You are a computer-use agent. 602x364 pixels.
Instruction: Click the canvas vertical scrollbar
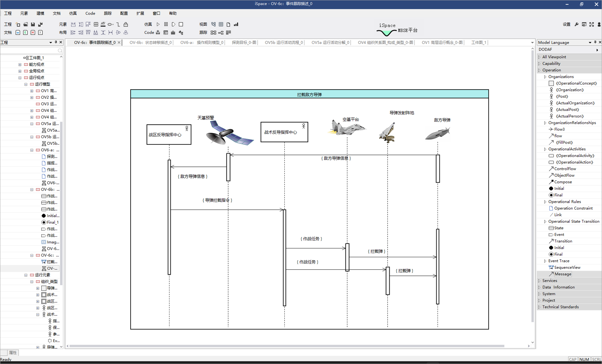pyautogui.click(x=533, y=187)
